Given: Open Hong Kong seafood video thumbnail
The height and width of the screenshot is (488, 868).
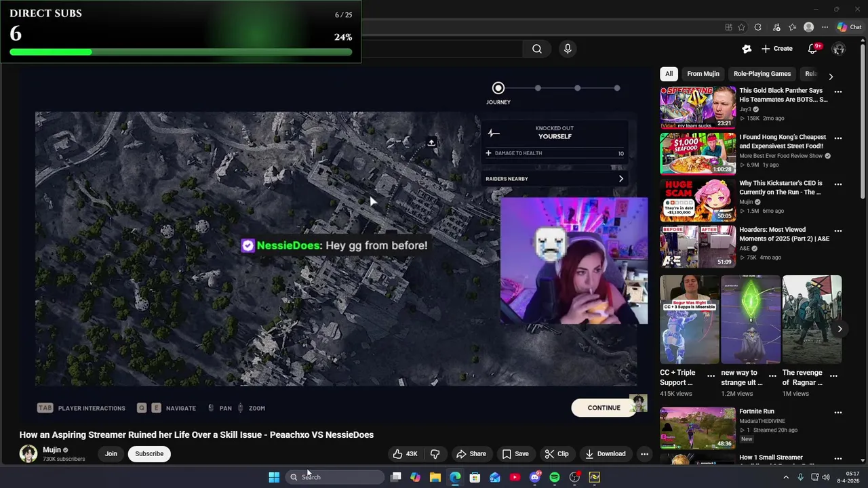Looking at the screenshot, I should (x=698, y=153).
